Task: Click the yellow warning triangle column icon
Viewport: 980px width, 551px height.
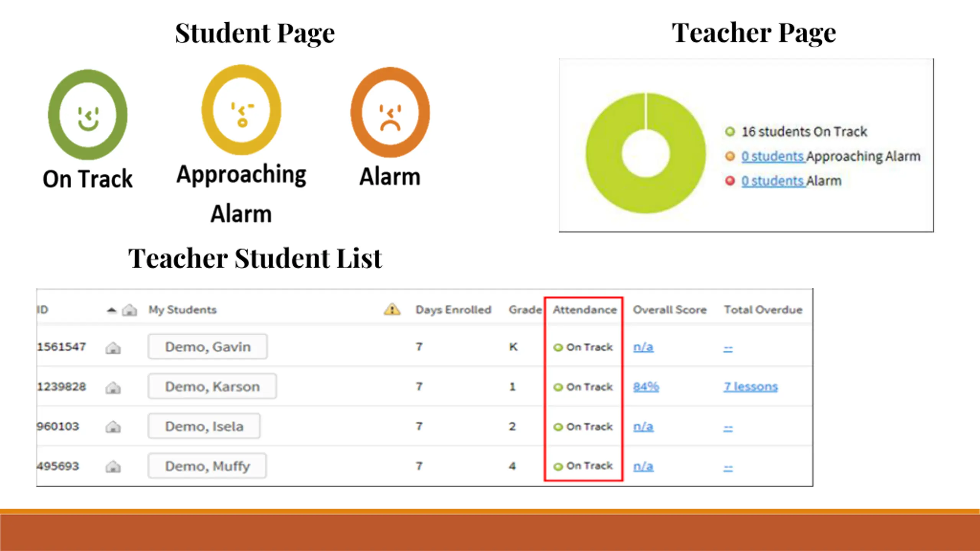Action: point(392,309)
